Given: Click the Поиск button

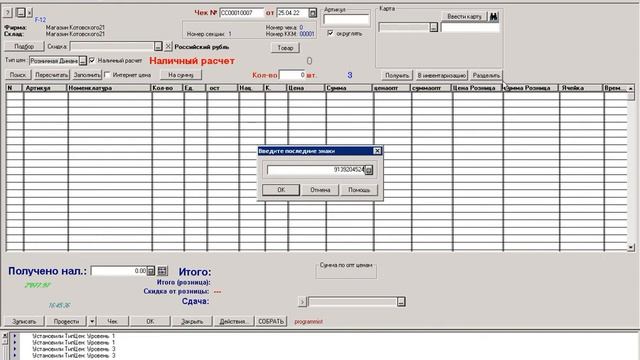Looking at the screenshot, I should click(x=18, y=75).
